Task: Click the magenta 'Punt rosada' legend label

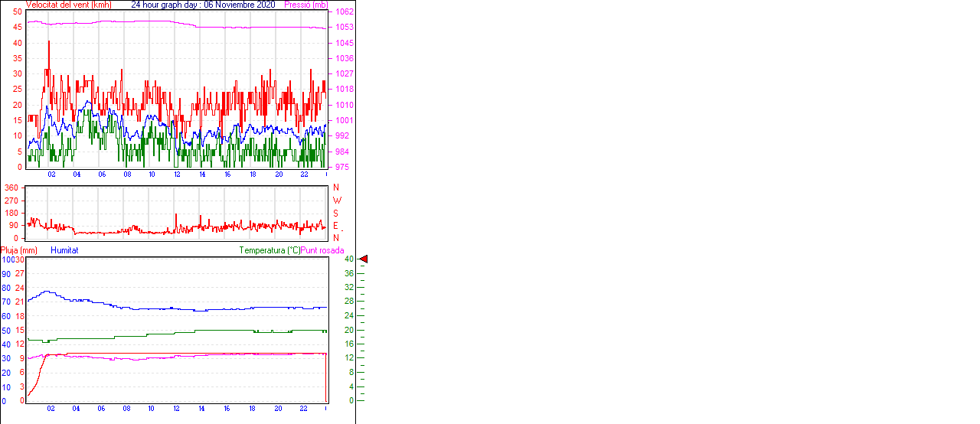Action: pyautogui.click(x=322, y=250)
